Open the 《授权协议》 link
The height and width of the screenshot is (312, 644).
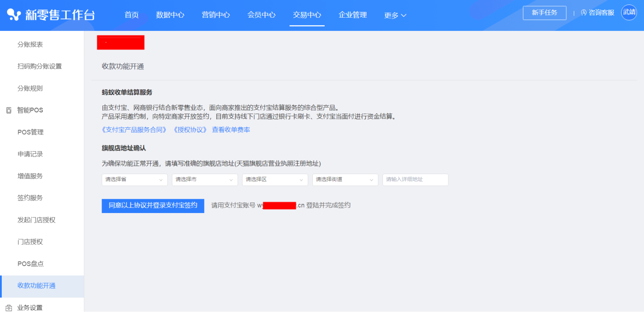(x=190, y=130)
